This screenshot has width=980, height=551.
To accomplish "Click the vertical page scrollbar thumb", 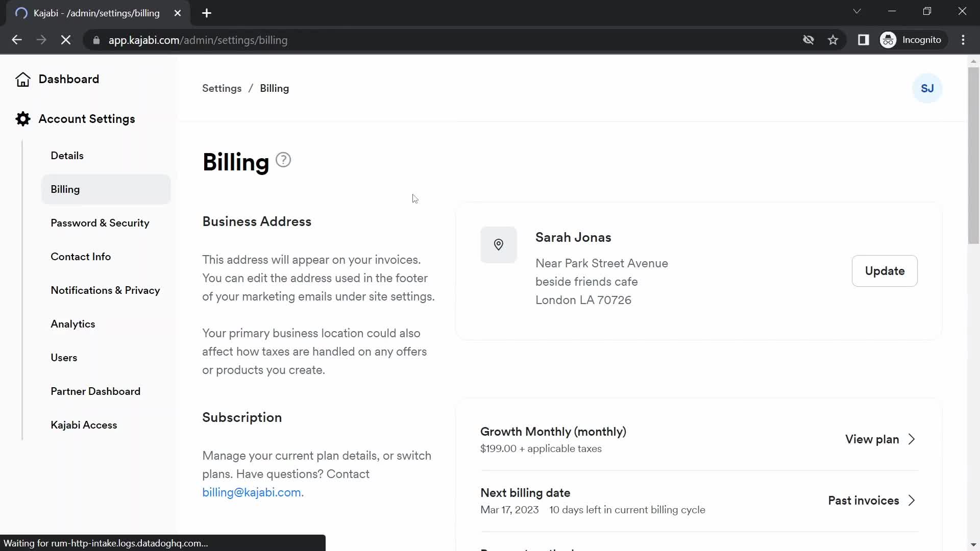I will (x=973, y=156).
